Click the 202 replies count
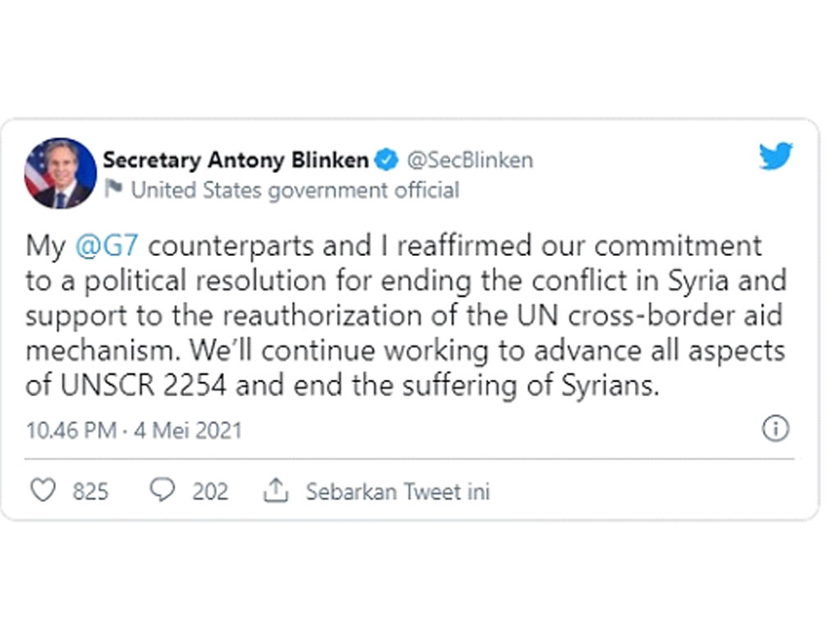Viewport: 840px width, 630px height. [x=210, y=491]
